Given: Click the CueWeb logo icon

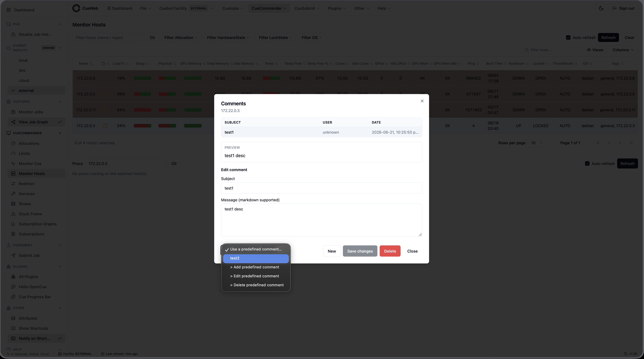Looking at the screenshot, I should 76,8.
